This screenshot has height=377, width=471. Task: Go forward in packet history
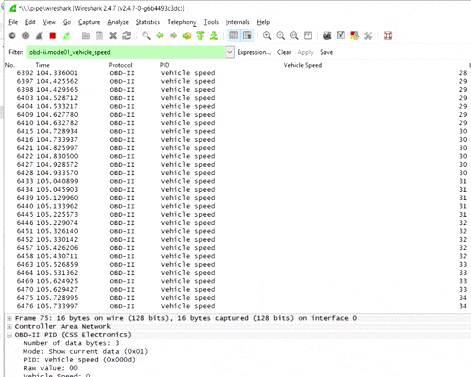click(173, 35)
